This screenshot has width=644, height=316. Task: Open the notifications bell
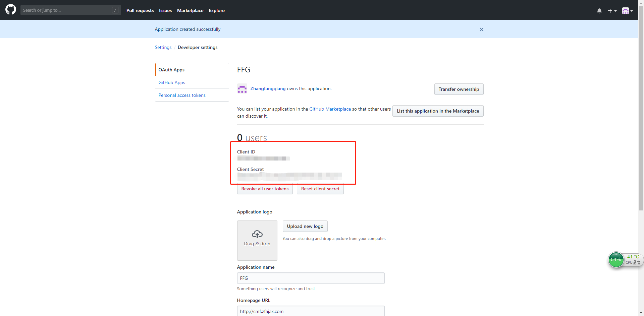tap(599, 11)
